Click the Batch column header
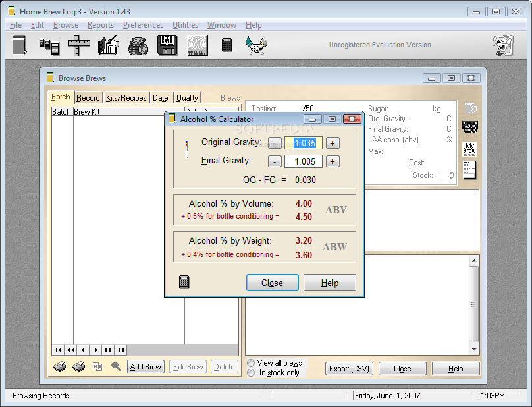The height and width of the screenshot is (407, 532). click(x=62, y=112)
